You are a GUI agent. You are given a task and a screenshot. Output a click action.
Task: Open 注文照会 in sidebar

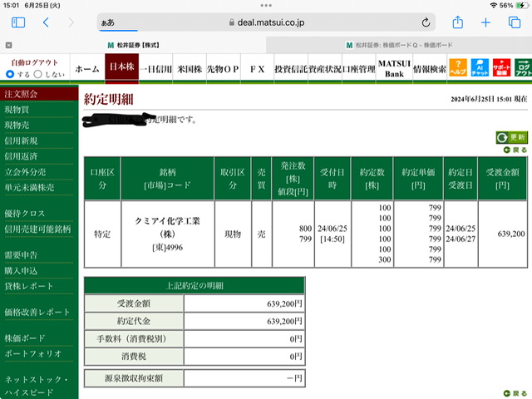click(x=39, y=94)
